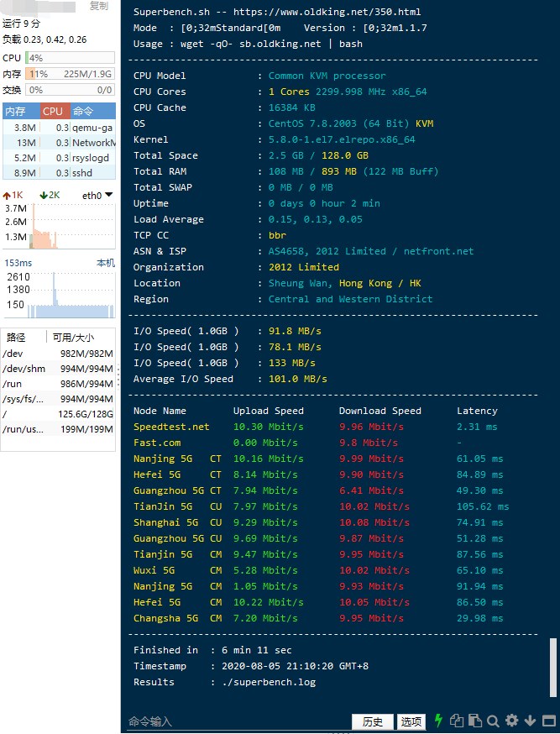The width and height of the screenshot is (560, 734).
Task: Sort processes by CPU column header
Action: coord(55,111)
